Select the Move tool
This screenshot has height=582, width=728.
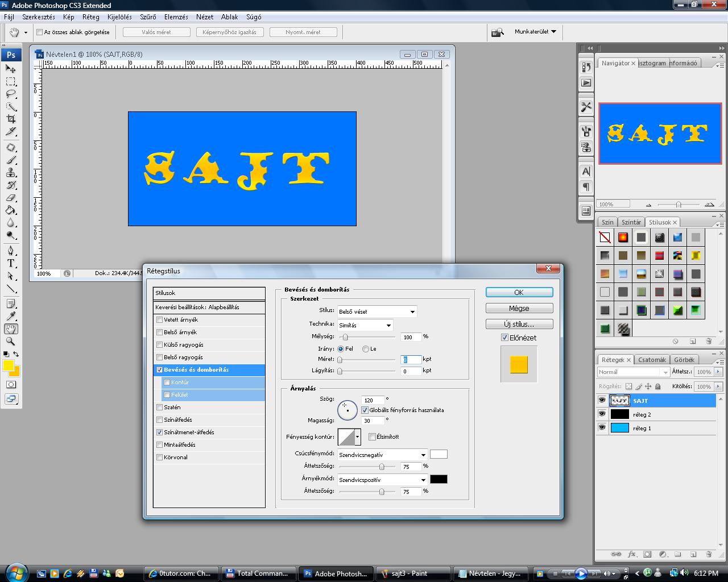[x=11, y=69]
